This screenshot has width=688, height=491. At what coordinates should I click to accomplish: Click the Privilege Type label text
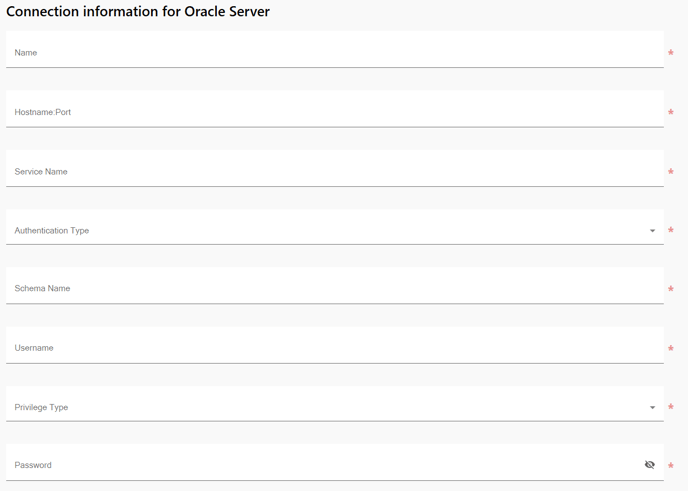(41, 408)
